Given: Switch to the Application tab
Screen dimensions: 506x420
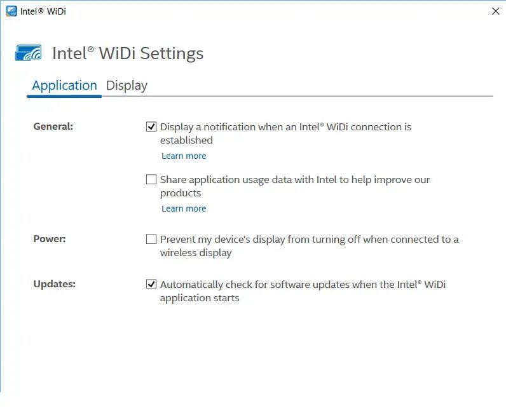Looking at the screenshot, I should pyautogui.click(x=64, y=86).
